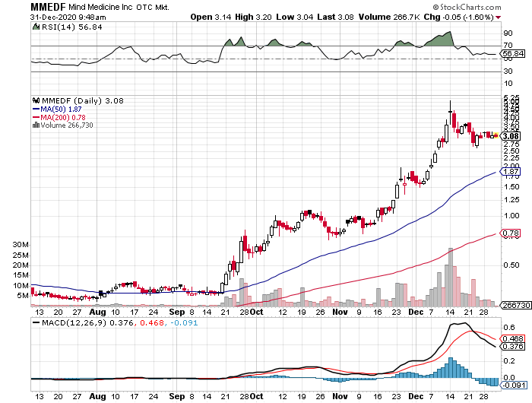The width and height of the screenshot is (532, 403).
Task: Click the 0.50 price axis label
Action: pyautogui.click(x=511, y=265)
